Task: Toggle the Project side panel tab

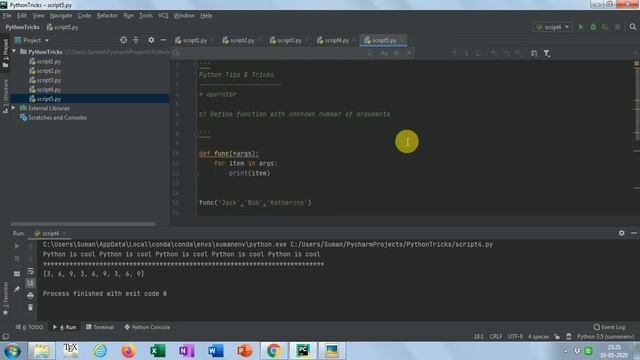Action: (5, 53)
